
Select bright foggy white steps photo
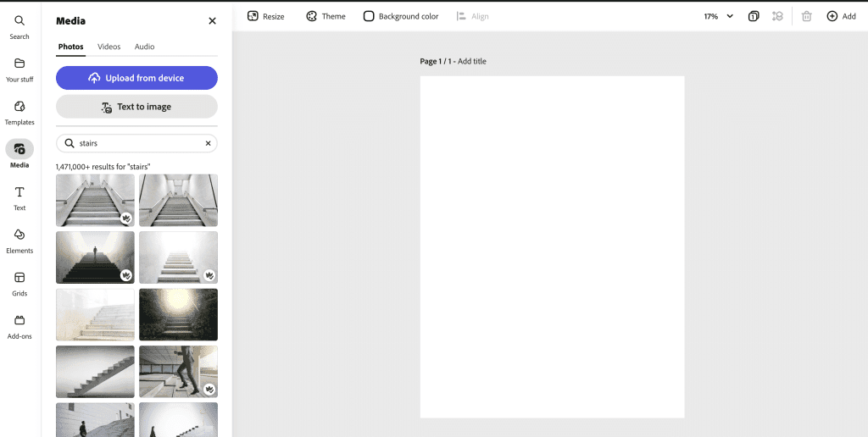click(x=178, y=257)
